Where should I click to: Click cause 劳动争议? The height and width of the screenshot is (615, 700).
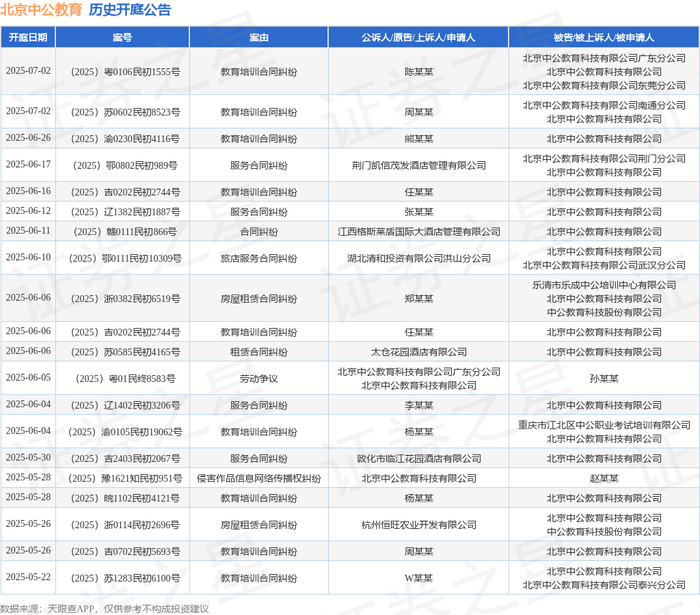click(x=259, y=379)
